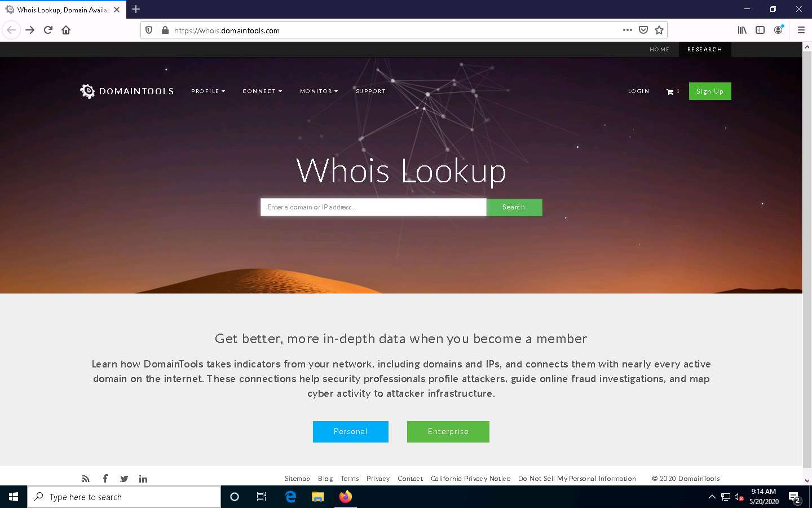The image size is (812, 508).
Task: Open the Blog footer link
Action: tap(325, 479)
